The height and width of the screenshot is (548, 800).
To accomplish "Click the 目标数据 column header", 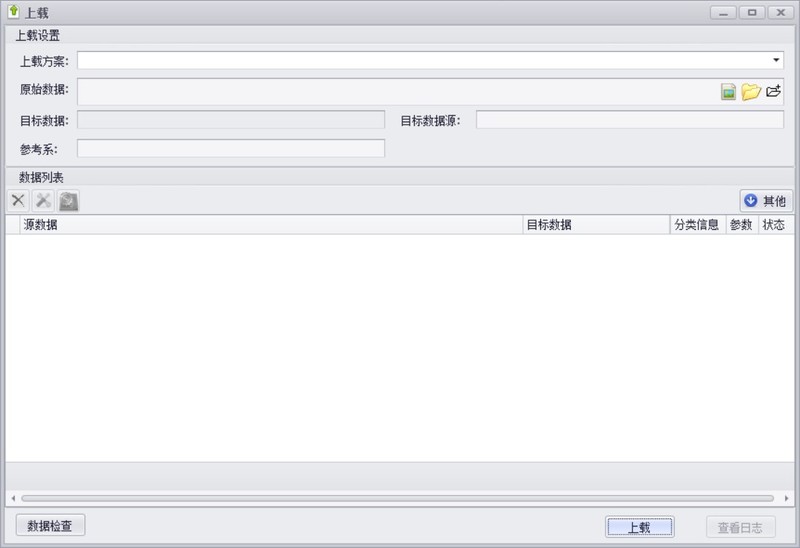I will pos(595,225).
